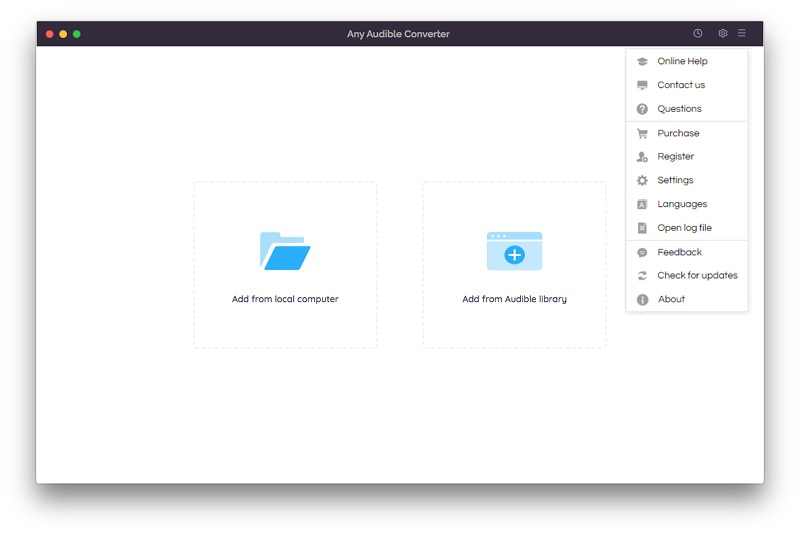This screenshot has width=800, height=535.
Task: Open the conversion history clock icon
Action: (697, 33)
